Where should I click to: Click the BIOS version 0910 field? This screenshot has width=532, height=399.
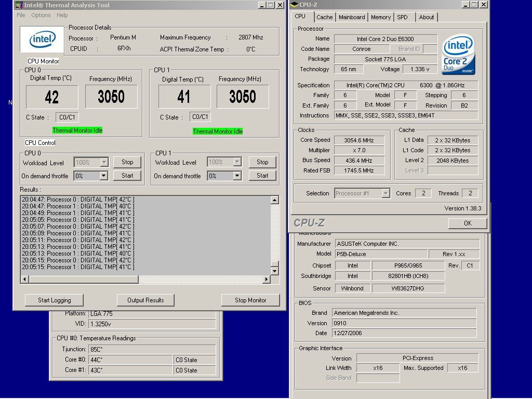click(404, 323)
